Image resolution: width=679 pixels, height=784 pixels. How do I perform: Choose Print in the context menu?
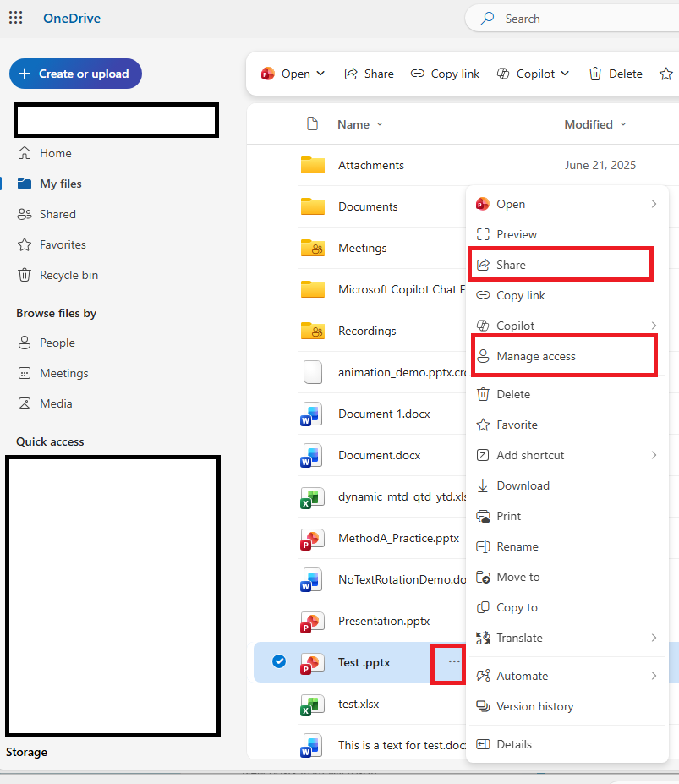coord(567,516)
